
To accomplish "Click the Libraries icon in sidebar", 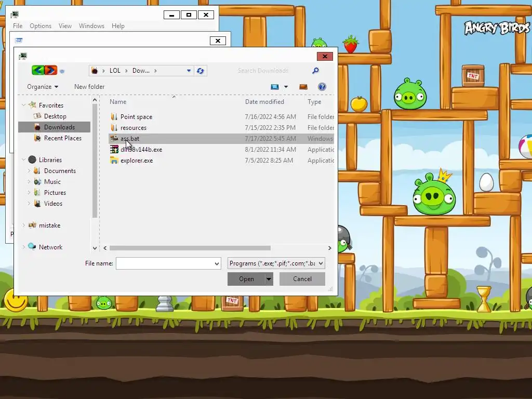I will point(32,159).
